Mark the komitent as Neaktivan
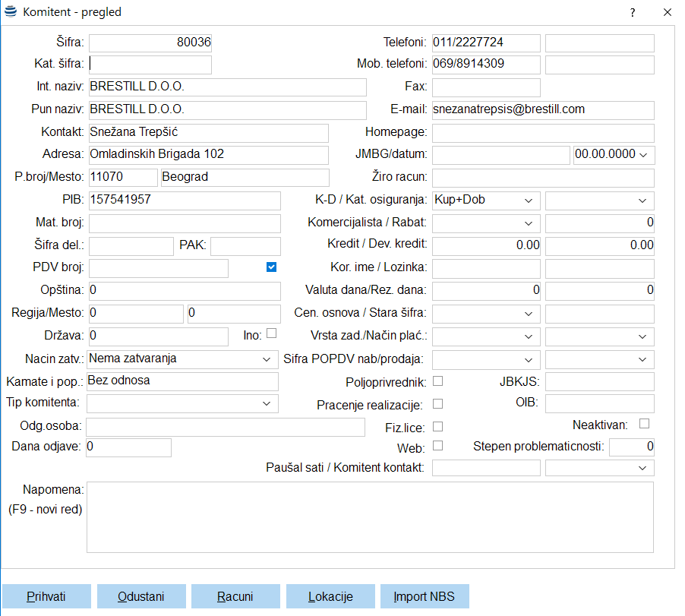The width and height of the screenshot is (685, 616). [645, 423]
